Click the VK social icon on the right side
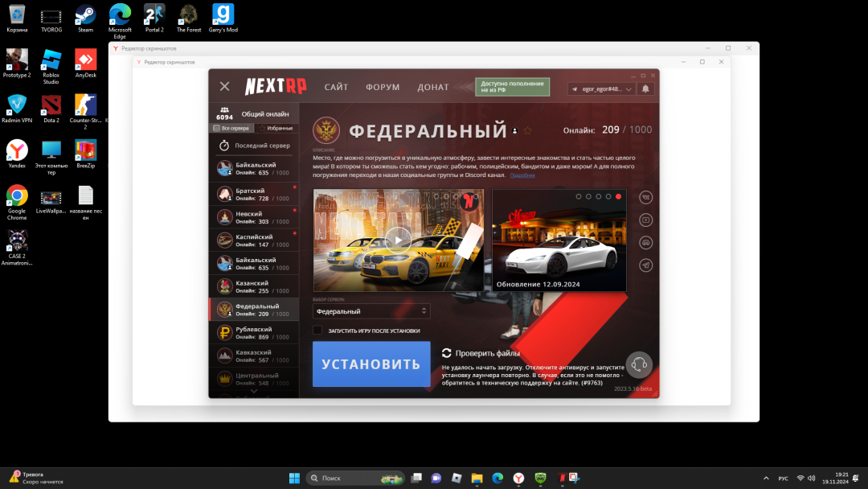Viewport: 868px width, 489px height. (x=646, y=197)
